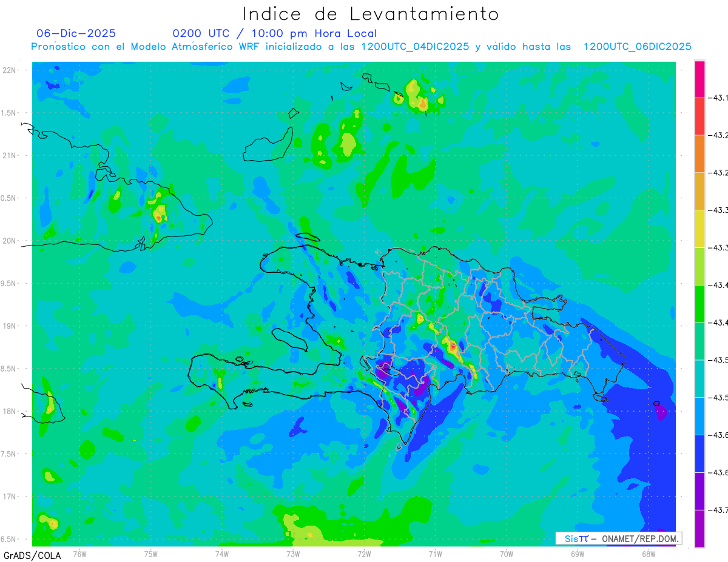Click the '73W' longitude label
Screen dimensions: 728x562
click(x=293, y=553)
